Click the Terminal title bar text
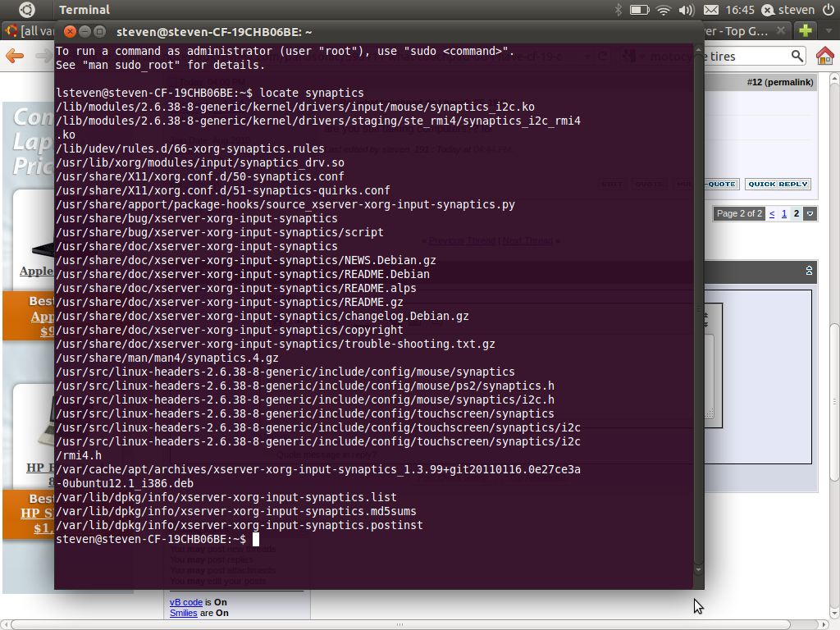Viewport: 840px width, 630px height. (214, 32)
